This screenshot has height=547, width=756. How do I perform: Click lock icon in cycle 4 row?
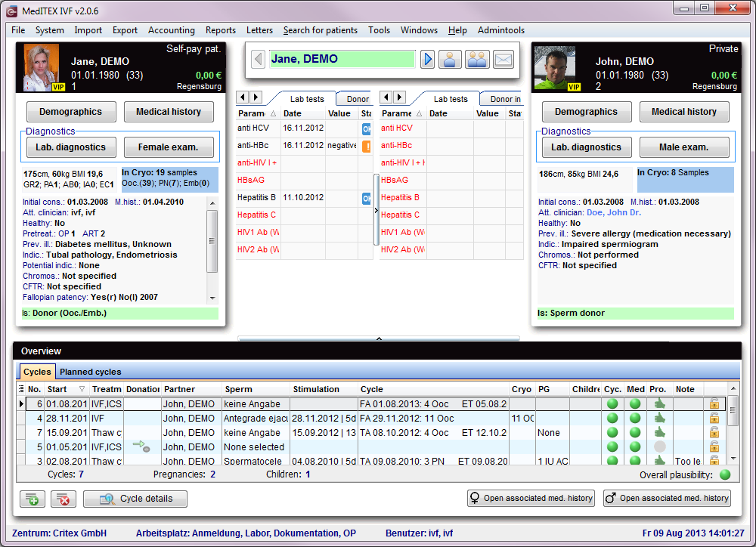714,418
